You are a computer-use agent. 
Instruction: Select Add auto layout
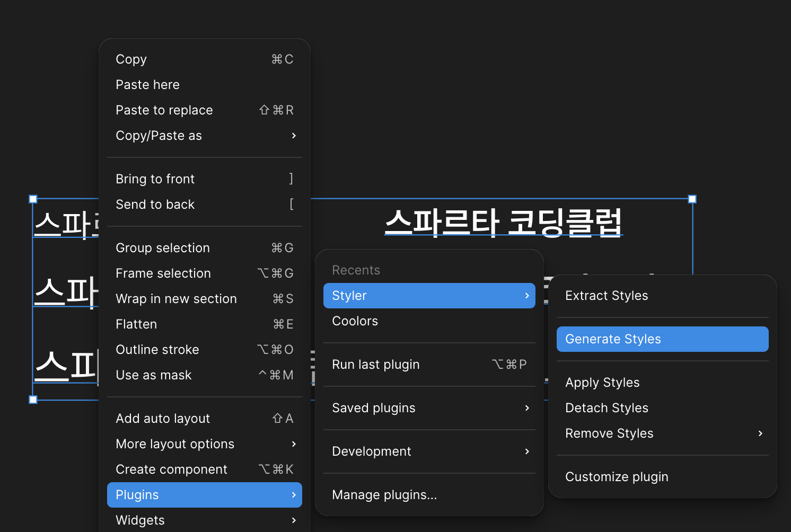(205, 419)
